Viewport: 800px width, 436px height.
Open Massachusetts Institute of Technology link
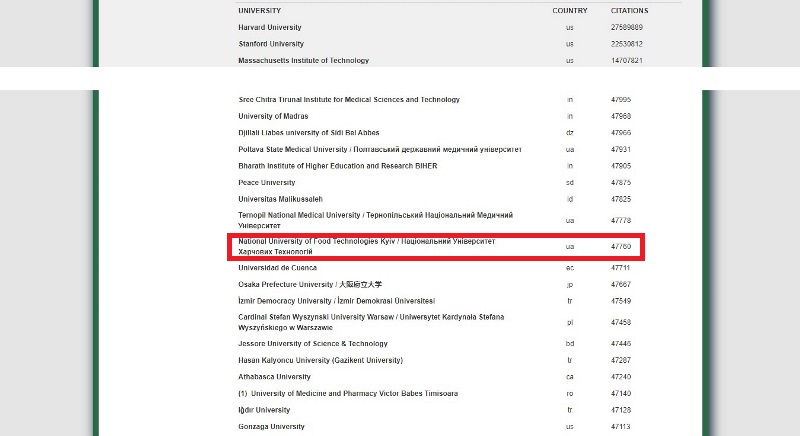tap(303, 61)
